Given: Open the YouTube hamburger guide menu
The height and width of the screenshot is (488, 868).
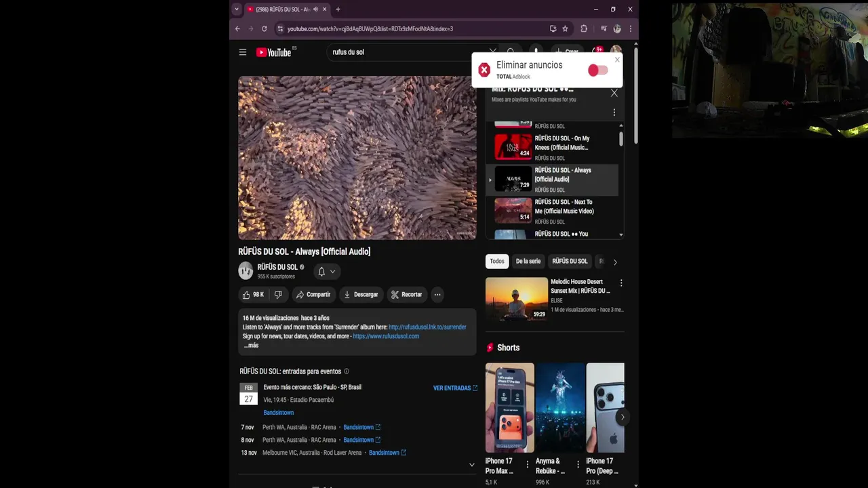Looking at the screenshot, I should [x=242, y=52].
